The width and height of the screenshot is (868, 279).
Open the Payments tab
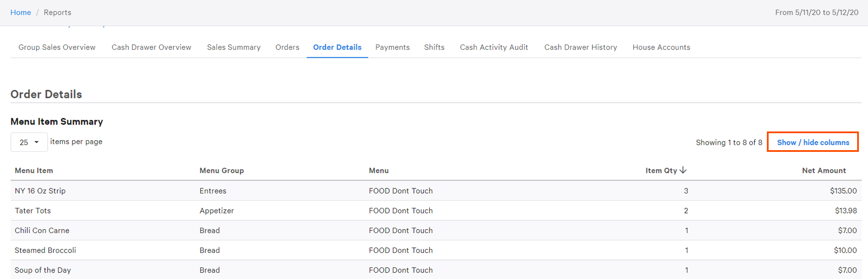click(x=392, y=47)
